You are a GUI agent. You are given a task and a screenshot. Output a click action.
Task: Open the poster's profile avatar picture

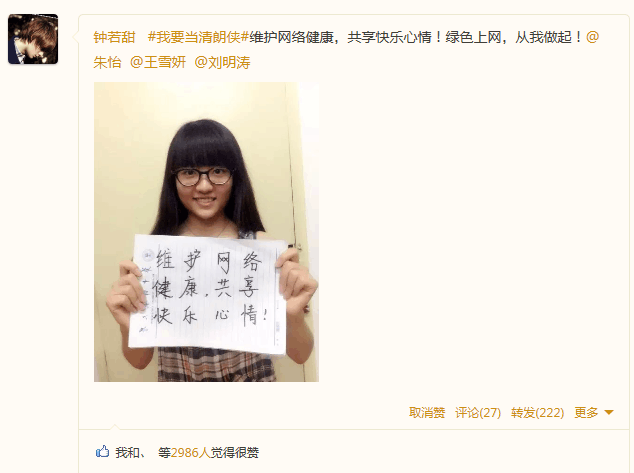[x=33, y=39]
